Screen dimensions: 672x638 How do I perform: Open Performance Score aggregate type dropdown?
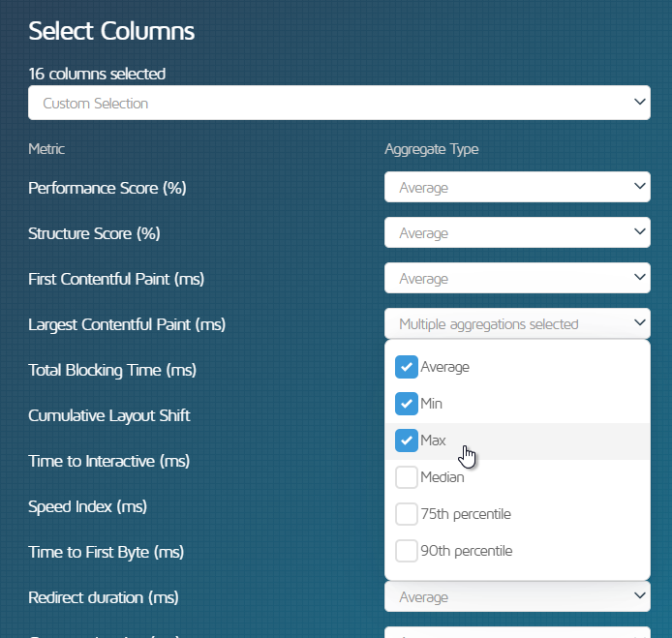tap(517, 187)
